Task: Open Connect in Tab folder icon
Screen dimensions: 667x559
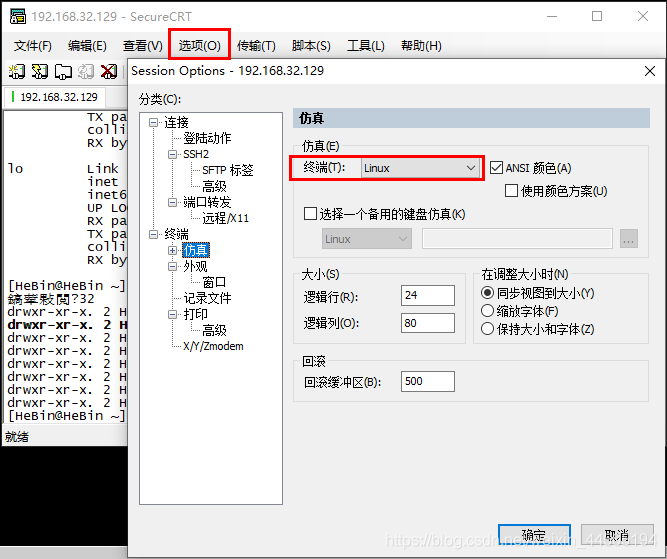Action: coord(63,71)
